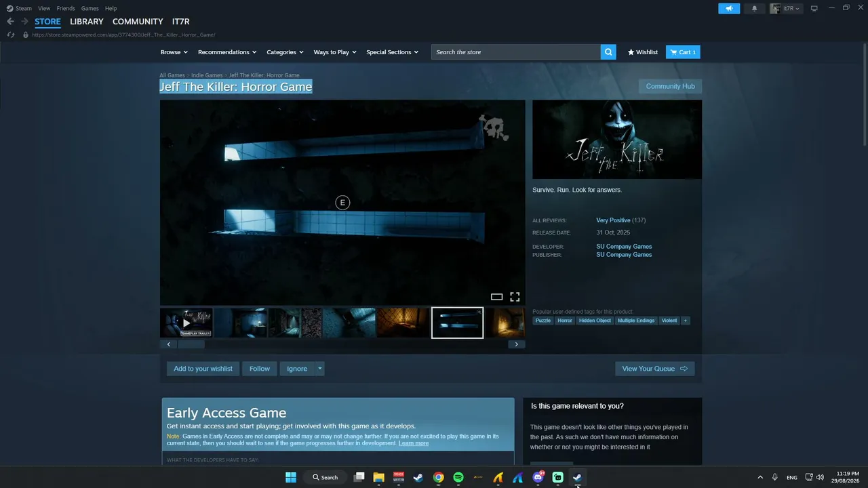Click the active Steam taskbar icon
The width and height of the screenshot is (868, 488).
point(578,477)
